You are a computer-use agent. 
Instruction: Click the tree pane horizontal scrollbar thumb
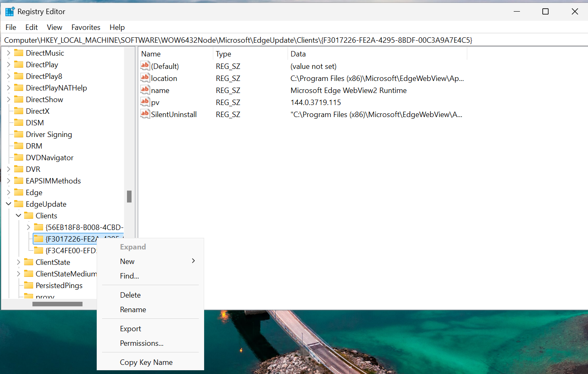click(x=57, y=304)
